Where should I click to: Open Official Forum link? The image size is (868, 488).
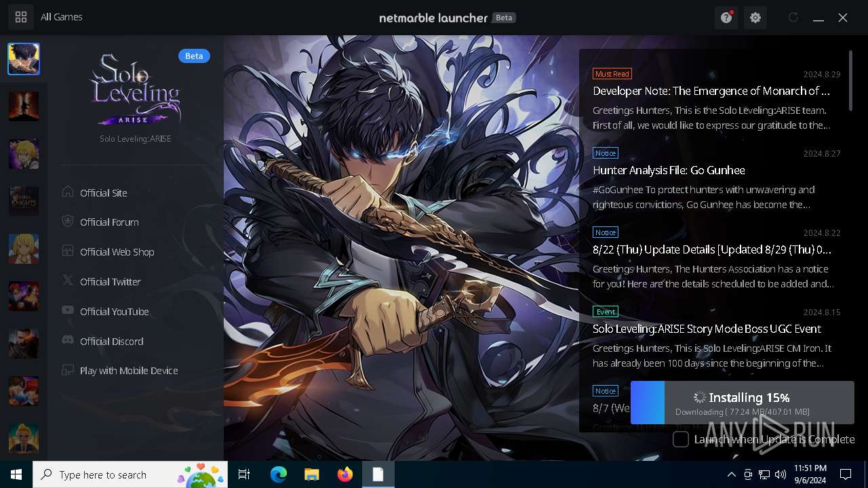(109, 222)
